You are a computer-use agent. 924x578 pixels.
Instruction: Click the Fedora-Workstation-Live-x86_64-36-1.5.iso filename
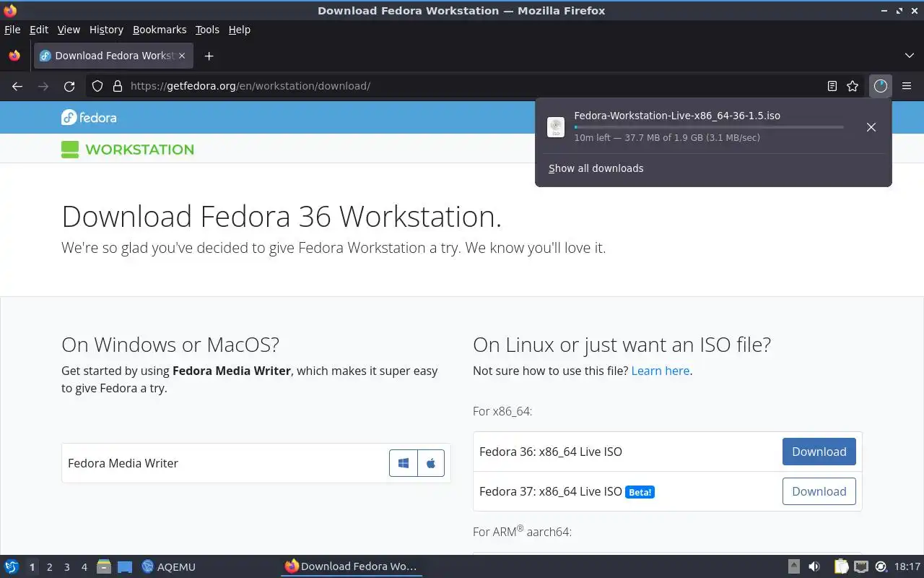[x=677, y=116]
